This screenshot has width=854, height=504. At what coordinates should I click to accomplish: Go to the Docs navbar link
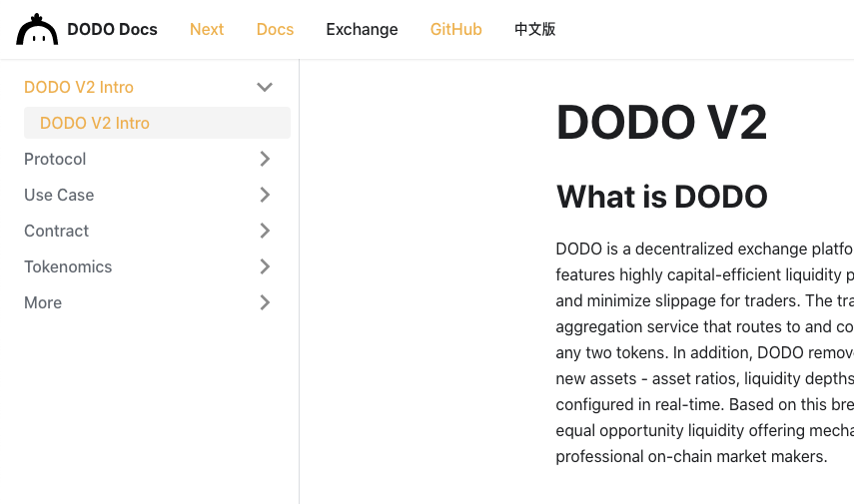coord(275,29)
